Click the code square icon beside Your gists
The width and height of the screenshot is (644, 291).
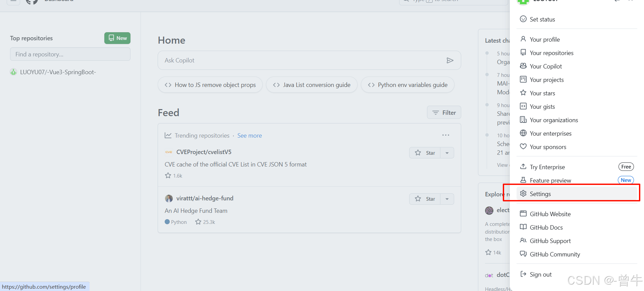coord(523,106)
